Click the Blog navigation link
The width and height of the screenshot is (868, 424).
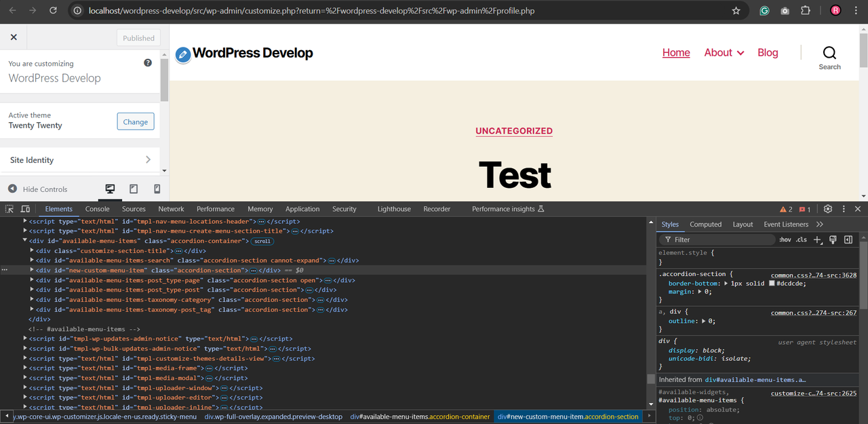coord(768,52)
